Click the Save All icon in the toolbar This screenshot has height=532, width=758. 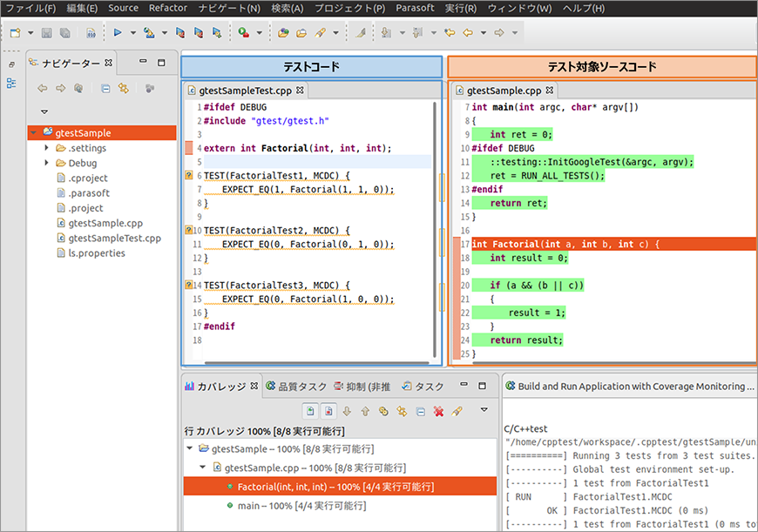(64, 33)
